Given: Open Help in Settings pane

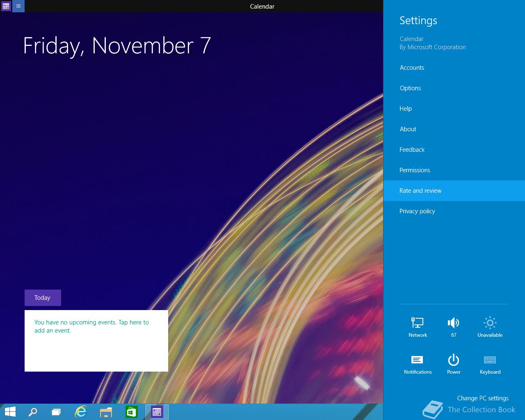Looking at the screenshot, I should coord(454,109).
